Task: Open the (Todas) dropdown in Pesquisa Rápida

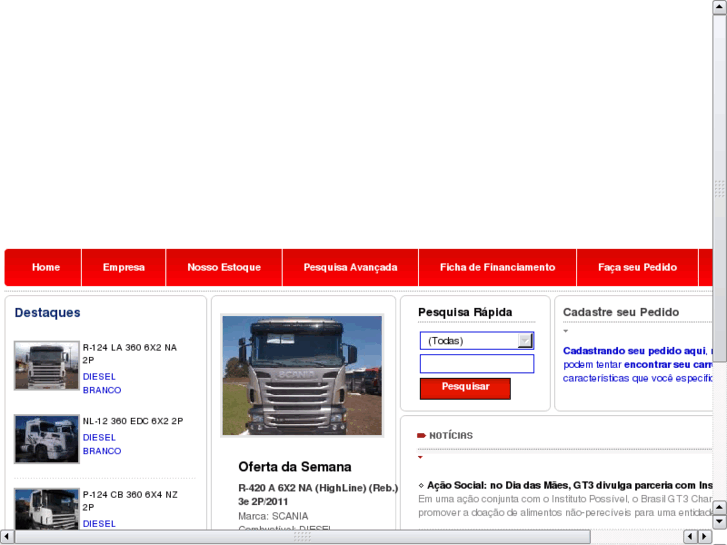Action: click(477, 341)
